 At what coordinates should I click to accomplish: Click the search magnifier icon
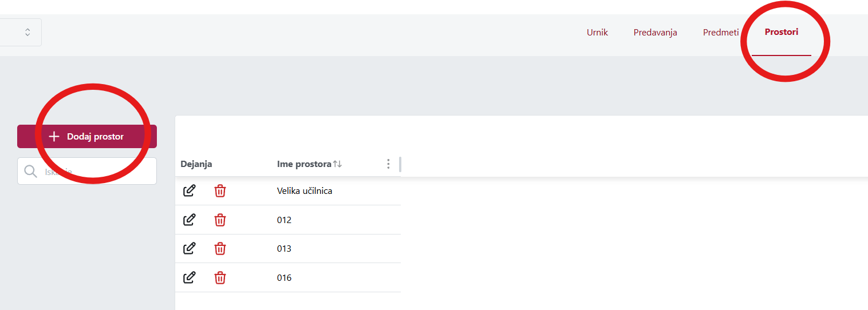pos(31,171)
